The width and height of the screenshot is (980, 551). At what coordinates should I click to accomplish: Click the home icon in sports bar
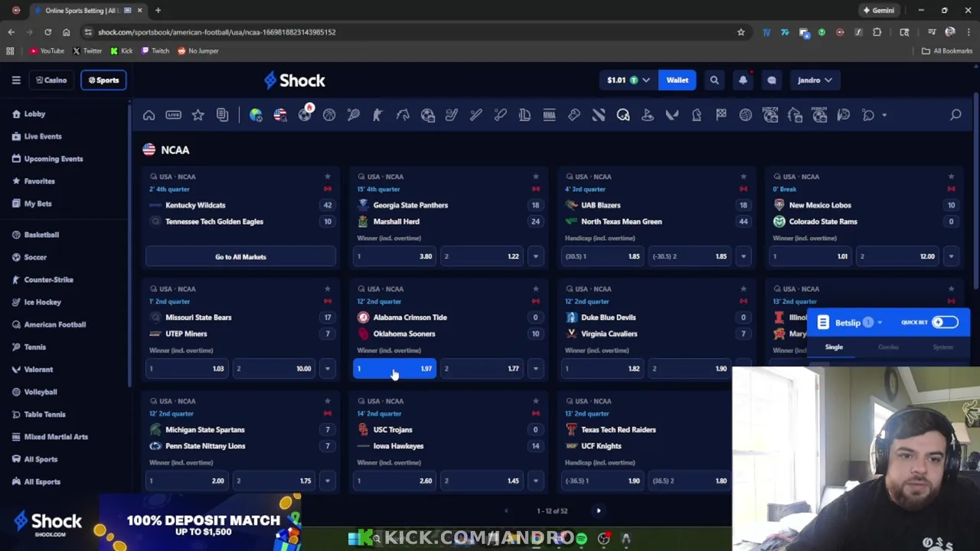point(149,115)
